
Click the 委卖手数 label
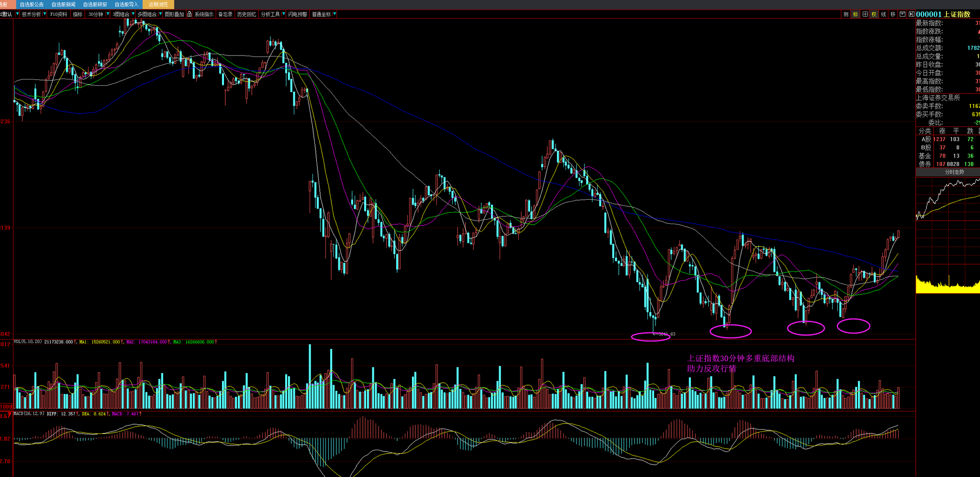tap(929, 106)
